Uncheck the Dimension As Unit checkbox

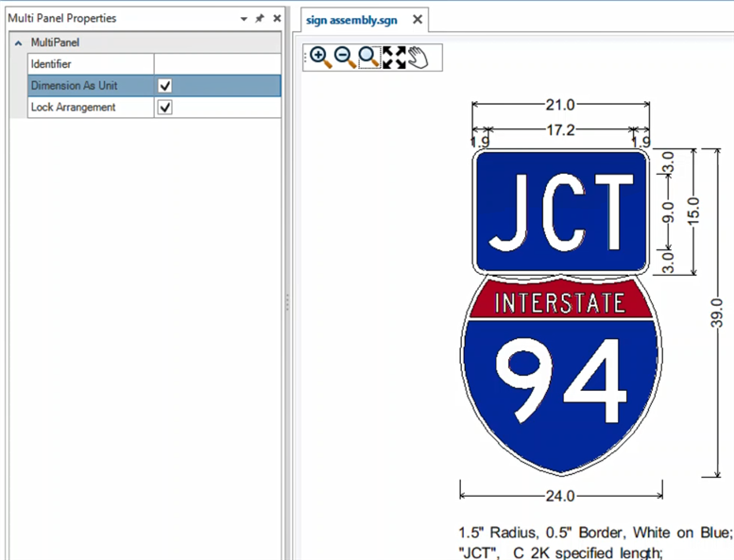click(164, 86)
